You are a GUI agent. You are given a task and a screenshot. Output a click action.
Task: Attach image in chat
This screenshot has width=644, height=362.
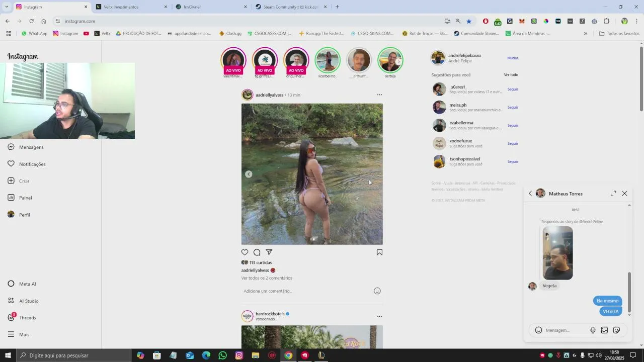click(604, 330)
